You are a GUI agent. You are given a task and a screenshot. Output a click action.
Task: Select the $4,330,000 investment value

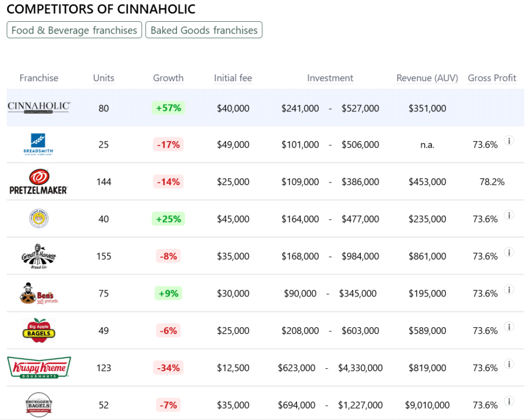point(360,368)
